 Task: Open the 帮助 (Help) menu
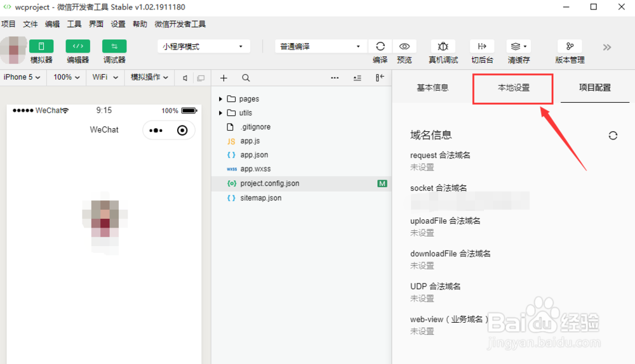[x=140, y=24]
